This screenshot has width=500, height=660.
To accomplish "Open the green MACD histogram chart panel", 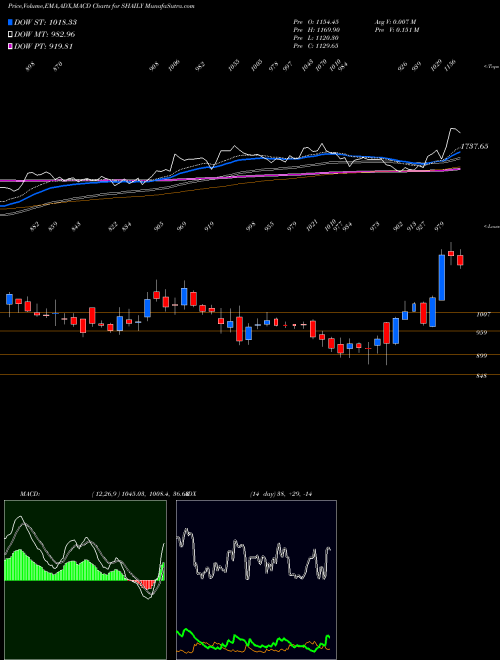I will 85,580.
